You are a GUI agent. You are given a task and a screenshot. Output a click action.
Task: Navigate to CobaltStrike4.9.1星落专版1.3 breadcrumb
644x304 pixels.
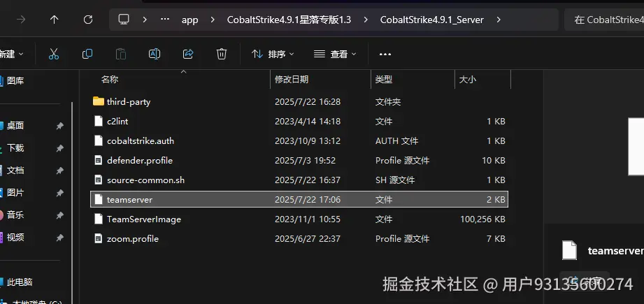coord(289,20)
